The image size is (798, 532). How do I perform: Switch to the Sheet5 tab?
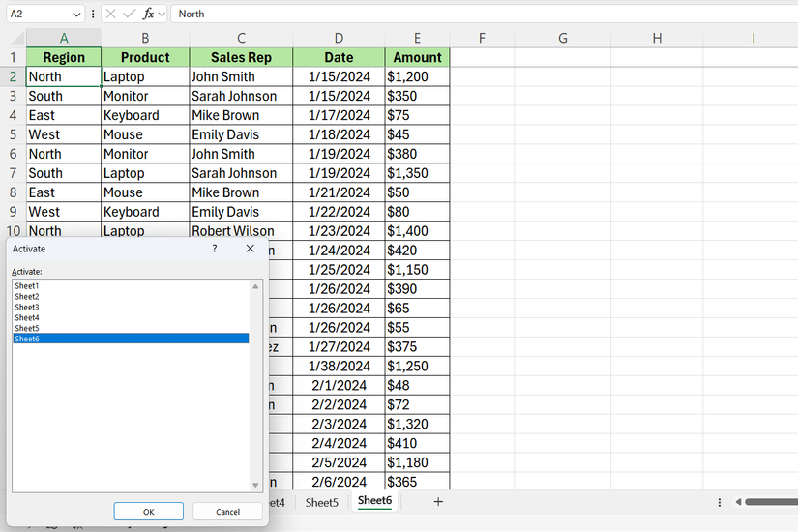tap(322, 502)
